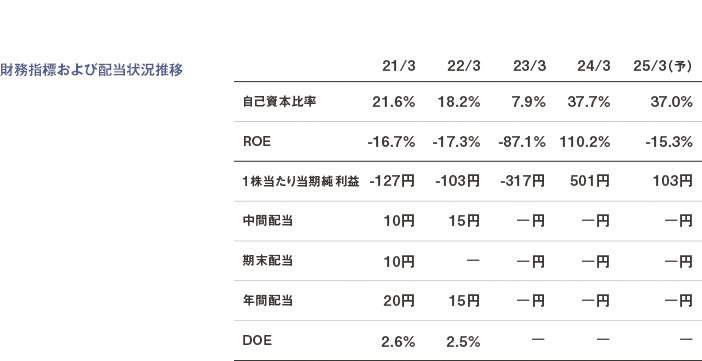Select the 23/3 column header

530,66
